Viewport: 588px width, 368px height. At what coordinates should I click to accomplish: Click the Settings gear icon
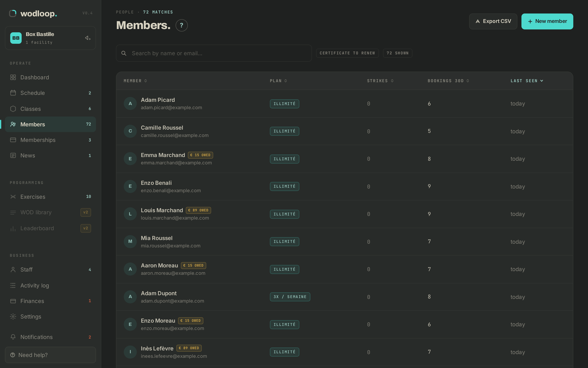pos(13,316)
